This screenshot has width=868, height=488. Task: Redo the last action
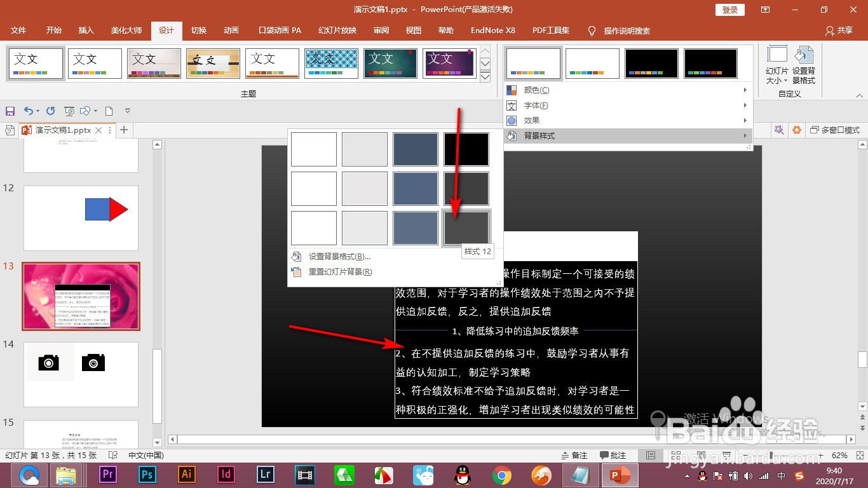click(x=51, y=111)
